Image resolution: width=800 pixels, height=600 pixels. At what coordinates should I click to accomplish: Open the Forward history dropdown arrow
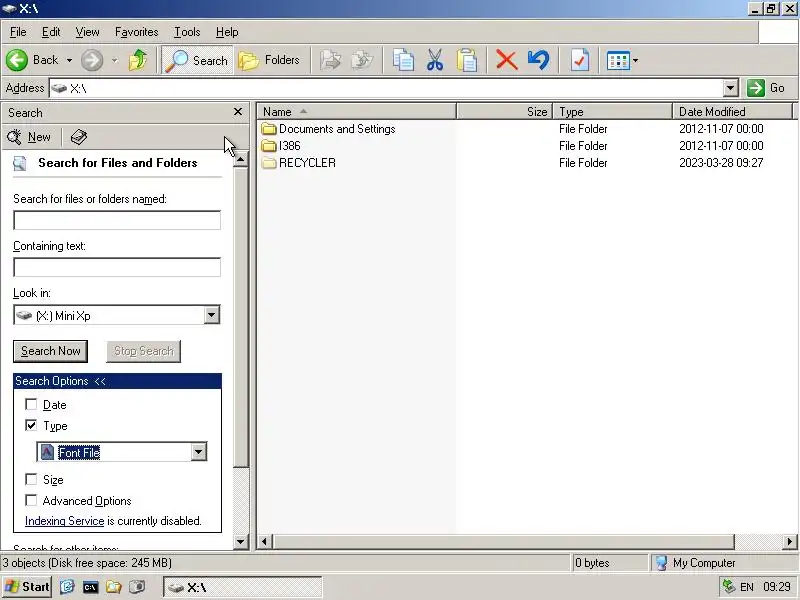click(x=115, y=60)
